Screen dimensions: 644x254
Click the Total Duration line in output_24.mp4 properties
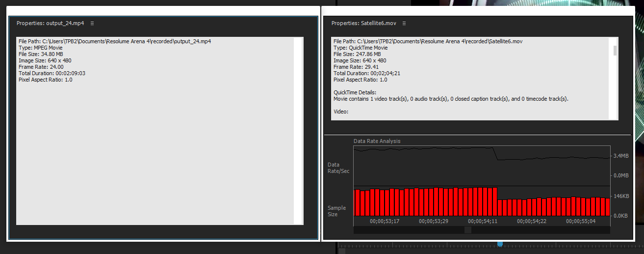(52, 73)
